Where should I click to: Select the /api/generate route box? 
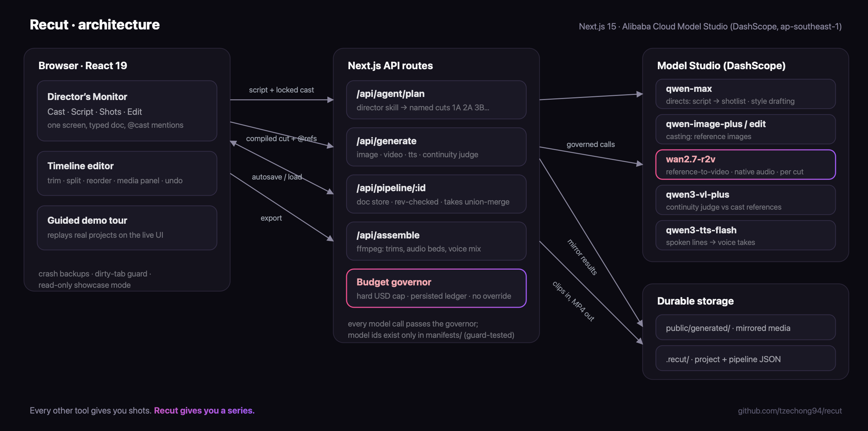coord(436,147)
